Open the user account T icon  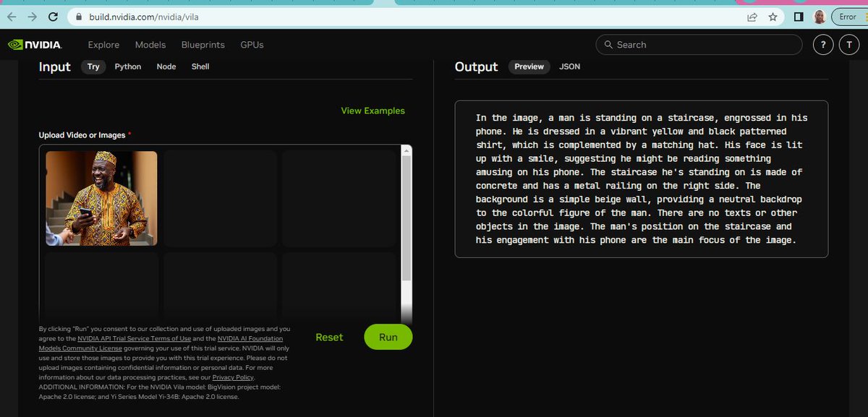pos(848,45)
